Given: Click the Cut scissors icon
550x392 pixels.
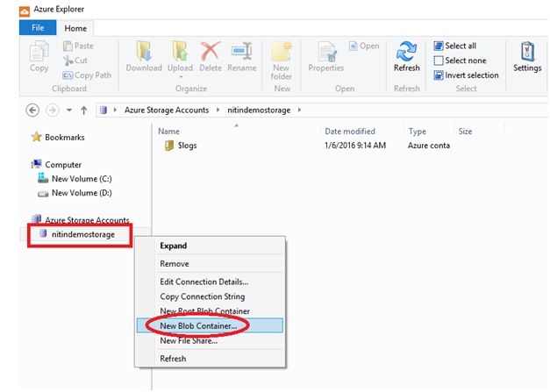Looking at the screenshot, I should [68, 61].
